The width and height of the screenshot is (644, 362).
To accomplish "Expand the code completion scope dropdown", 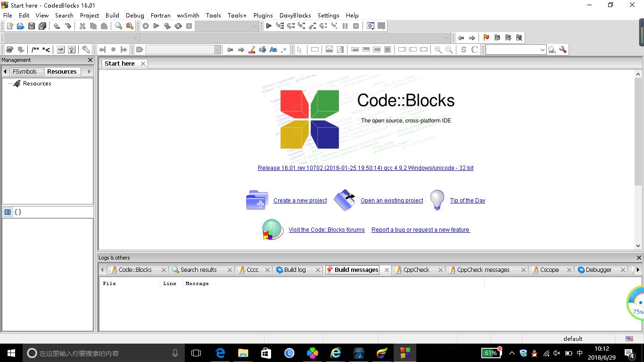I will pyautogui.click(x=135, y=38).
